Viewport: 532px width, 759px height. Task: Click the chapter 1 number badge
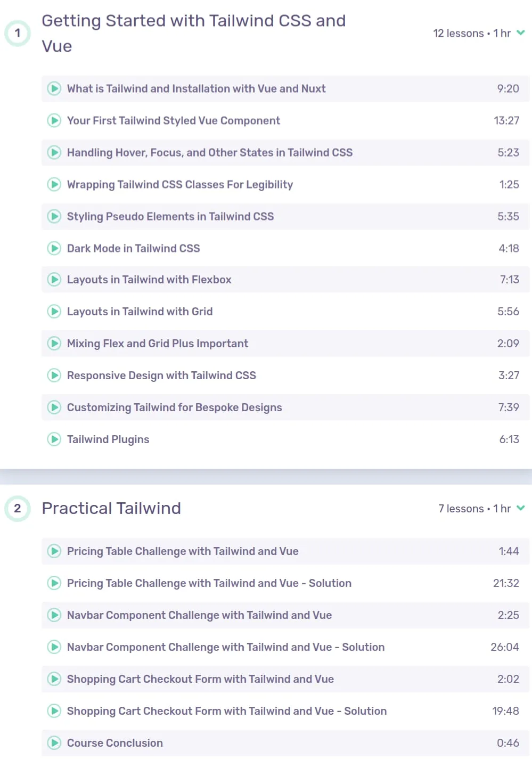[18, 33]
